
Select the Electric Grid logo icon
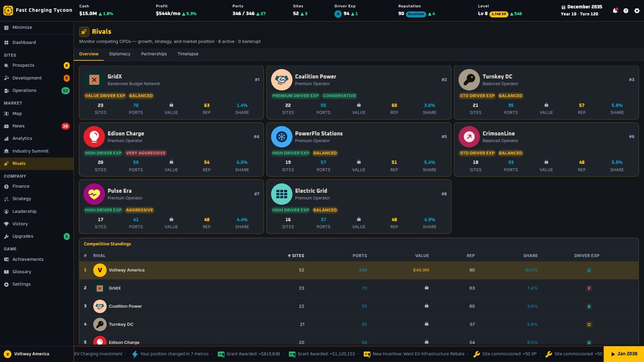click(x=282, y=194)
